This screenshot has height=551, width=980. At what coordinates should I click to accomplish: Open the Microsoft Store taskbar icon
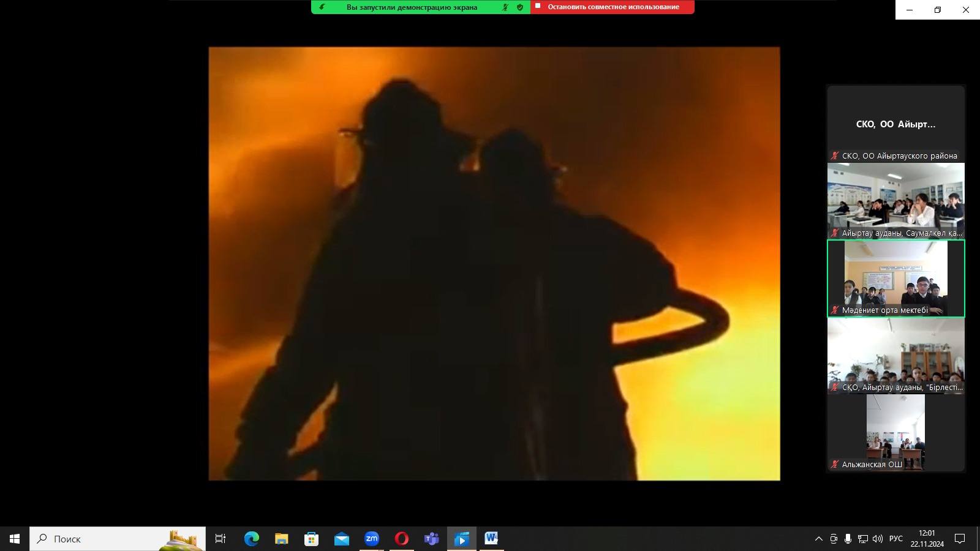tap(311, 539)
